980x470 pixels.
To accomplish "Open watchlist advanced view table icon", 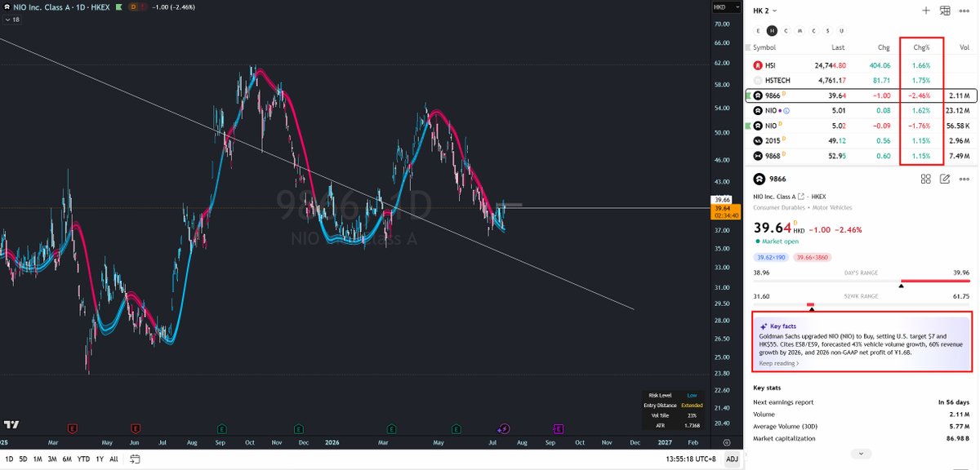I will coord(945,11).
